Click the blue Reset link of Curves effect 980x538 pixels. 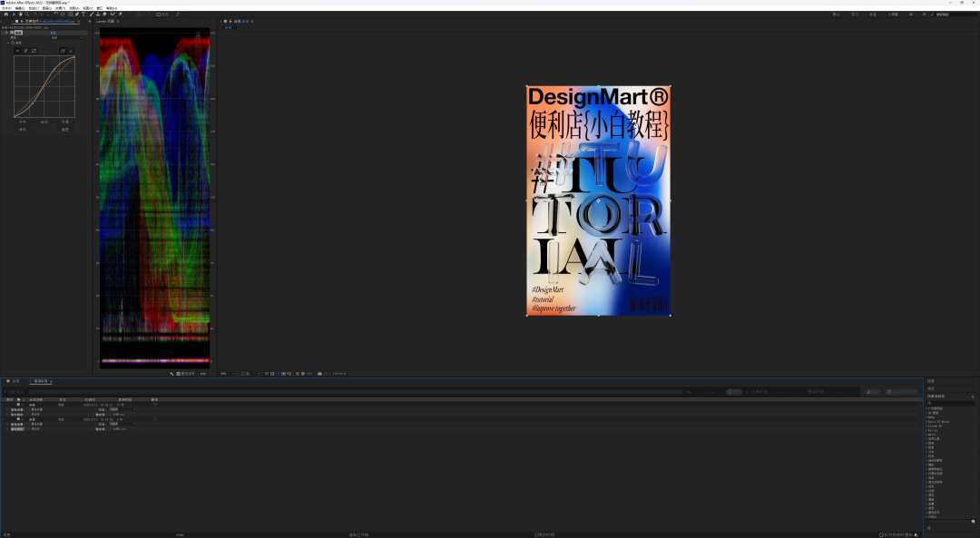[x=54, y=33]
